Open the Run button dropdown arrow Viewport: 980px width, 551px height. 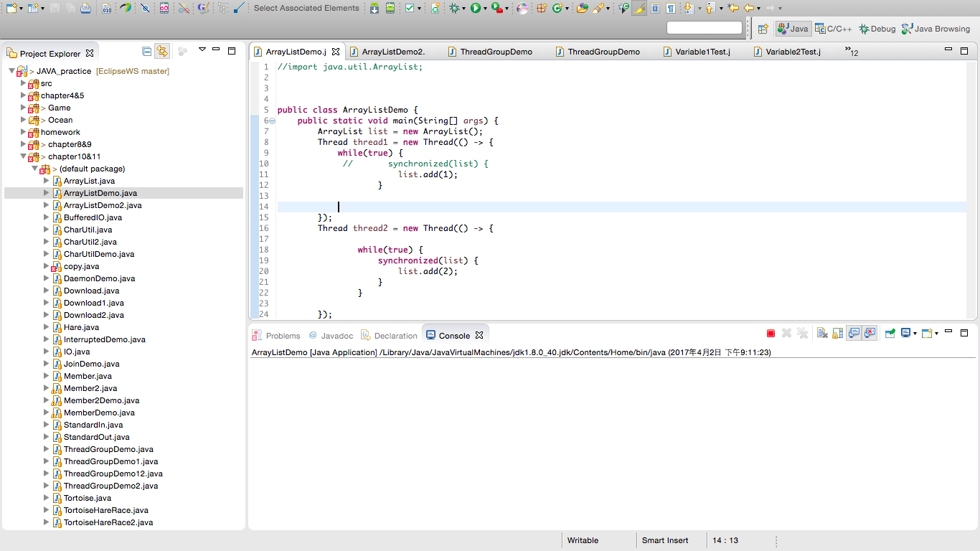click(485, 8)
